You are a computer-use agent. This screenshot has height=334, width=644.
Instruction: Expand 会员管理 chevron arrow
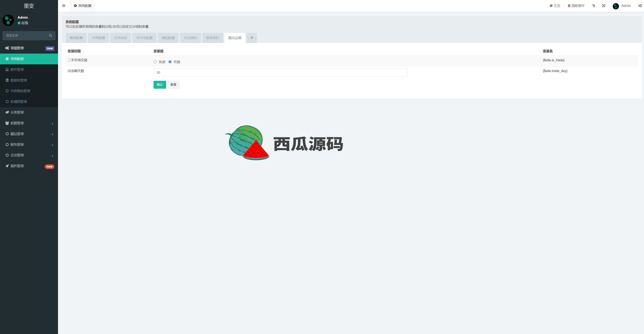[52, 156]
